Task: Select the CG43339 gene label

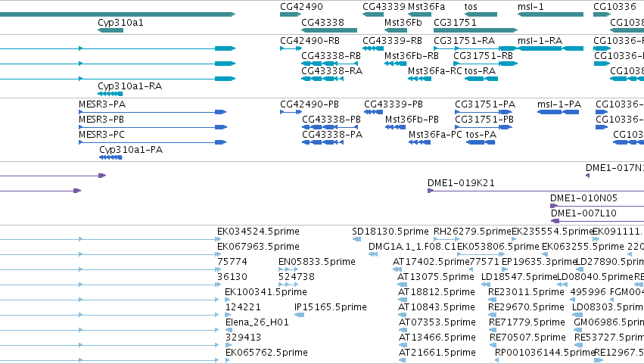Action: tap(384, 7)
